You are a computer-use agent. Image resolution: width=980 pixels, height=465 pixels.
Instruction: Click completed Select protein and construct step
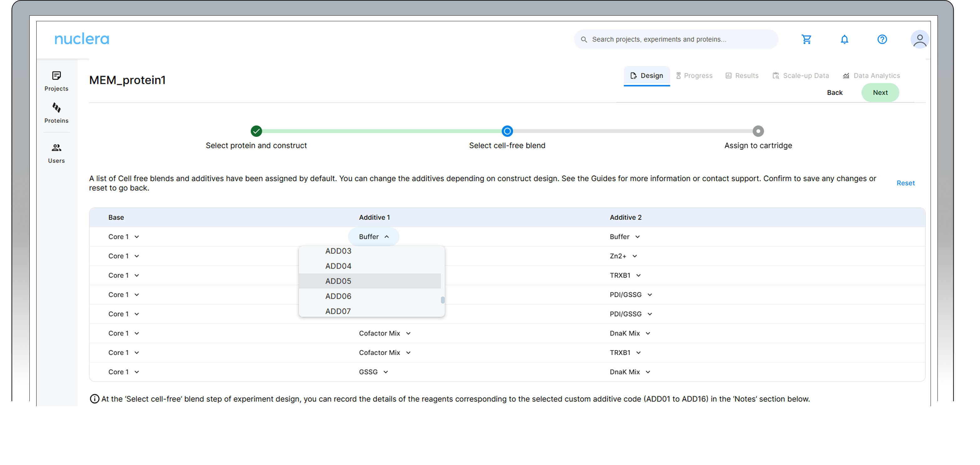pyautogui.click(x=256, y=131)
